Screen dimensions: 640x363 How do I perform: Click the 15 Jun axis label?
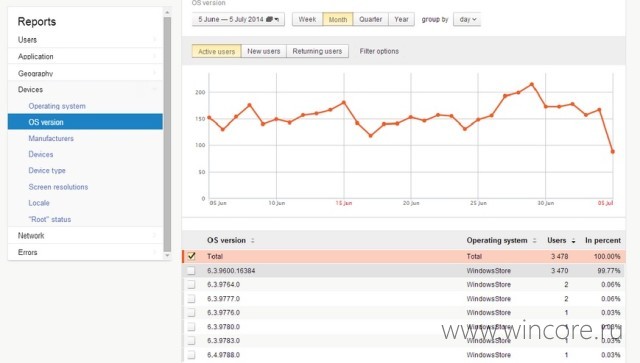click(344, 203)
